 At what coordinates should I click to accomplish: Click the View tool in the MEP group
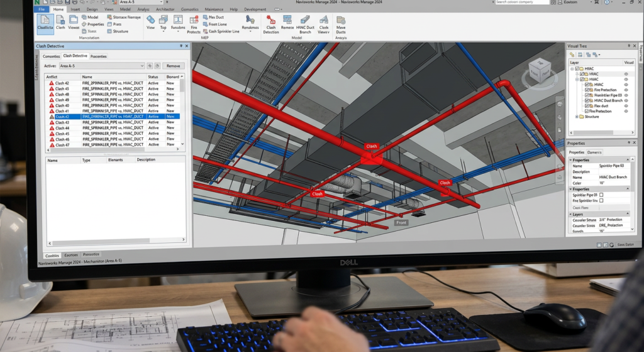pyautogui.click(x=151, y=23)
